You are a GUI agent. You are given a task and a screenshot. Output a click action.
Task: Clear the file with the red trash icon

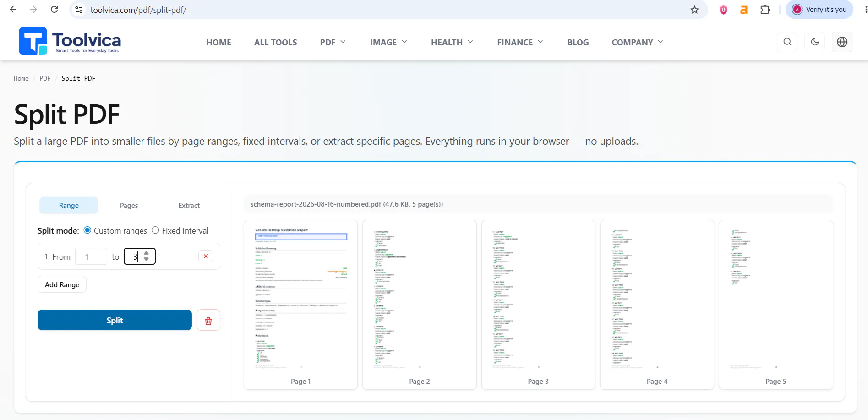click(208, 320)
